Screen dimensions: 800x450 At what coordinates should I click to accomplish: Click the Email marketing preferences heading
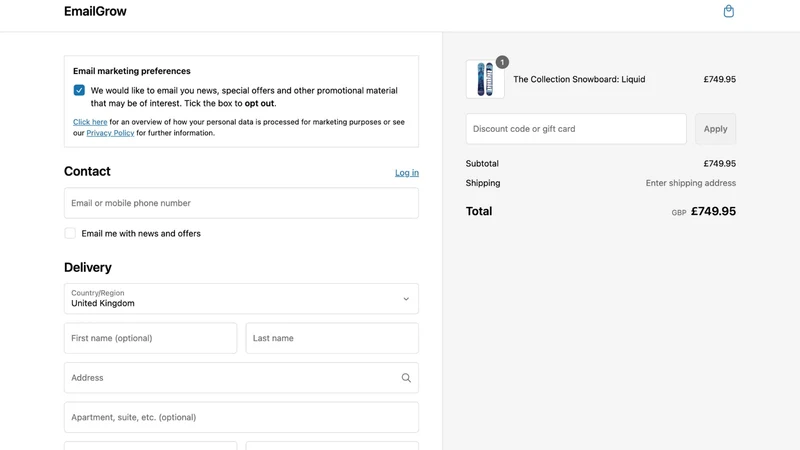point(132,71)
